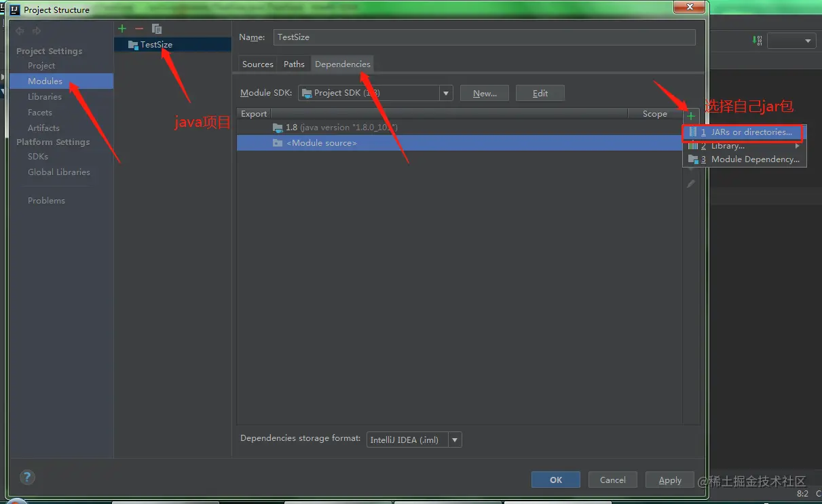
Task: Switch to the Sources tab
Action: [x=258, y=64]
